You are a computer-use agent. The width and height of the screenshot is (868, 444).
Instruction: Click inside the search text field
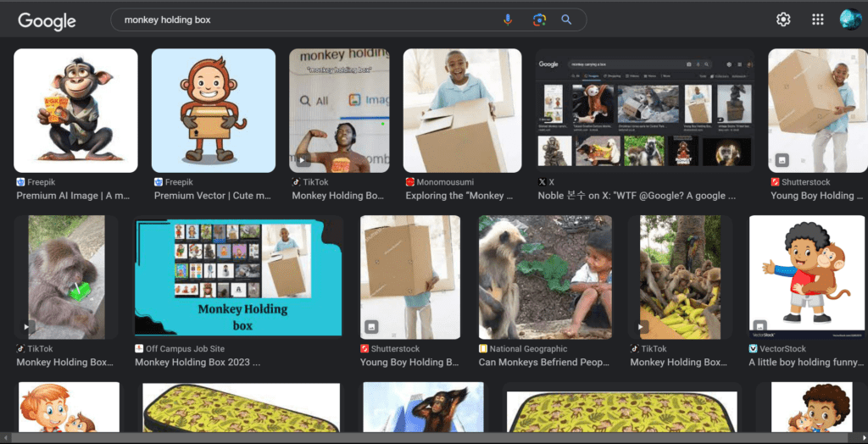[x=305, y=19]
